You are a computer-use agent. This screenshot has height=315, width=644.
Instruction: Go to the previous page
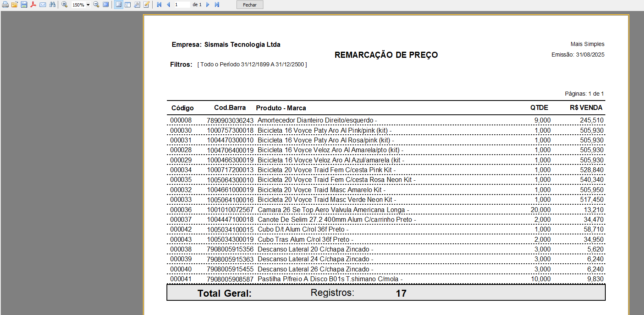click(x=168, y=5)
